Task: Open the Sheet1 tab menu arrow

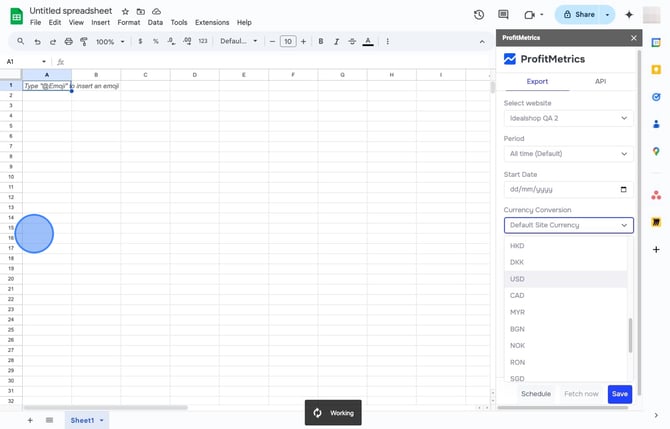Action: (x=102, y=420)
